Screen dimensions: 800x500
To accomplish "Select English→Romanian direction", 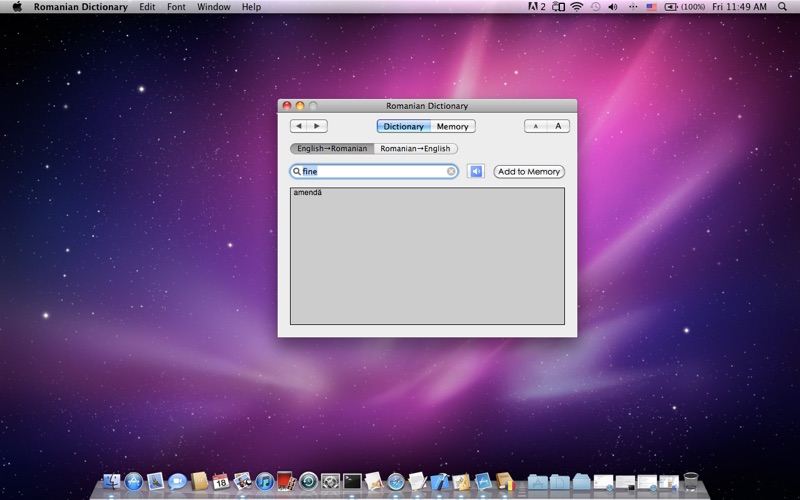I will click(332, 148).
